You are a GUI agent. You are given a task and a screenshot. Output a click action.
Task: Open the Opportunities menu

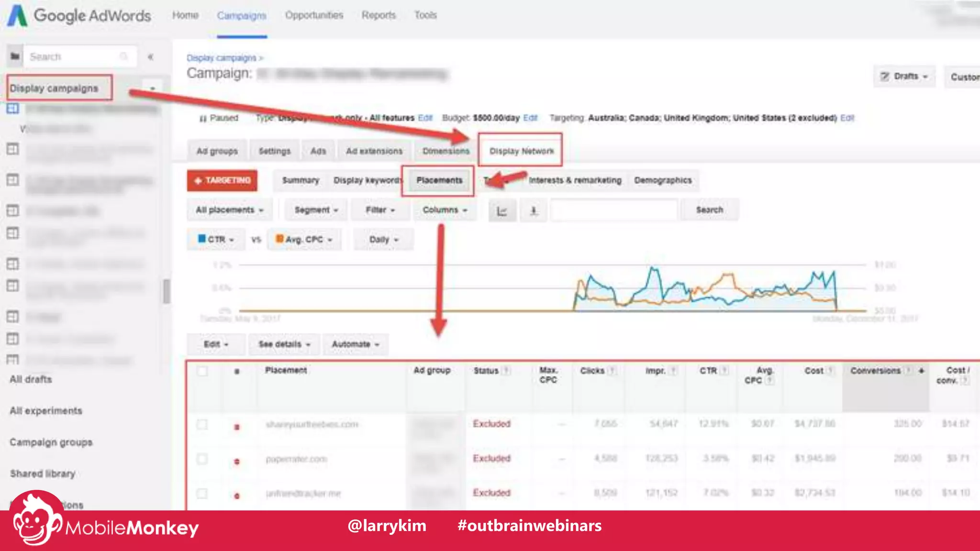[314, 15]
